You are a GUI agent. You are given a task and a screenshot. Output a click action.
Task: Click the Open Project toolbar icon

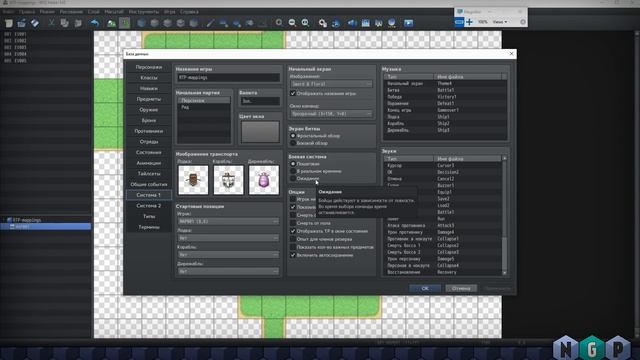pos(22,23)
